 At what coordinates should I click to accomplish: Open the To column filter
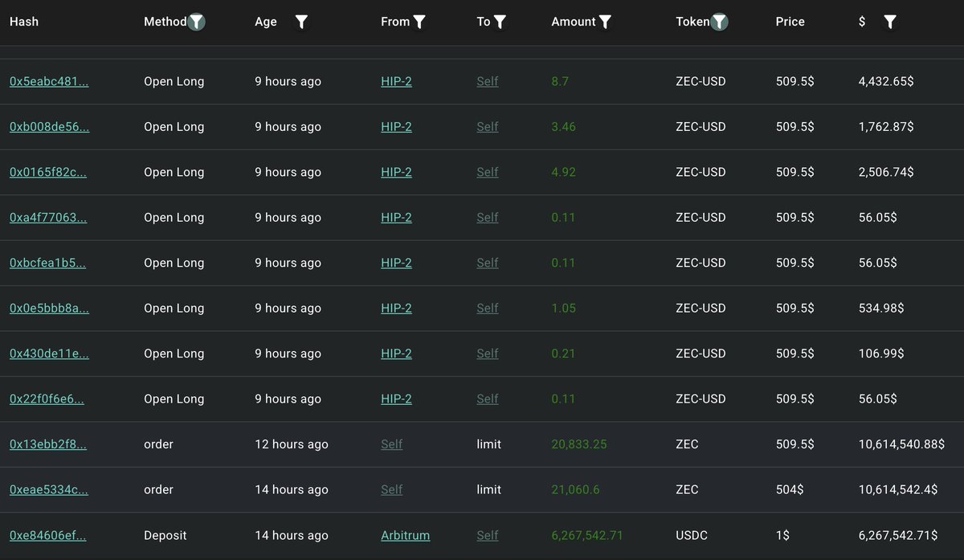[500, 22]
